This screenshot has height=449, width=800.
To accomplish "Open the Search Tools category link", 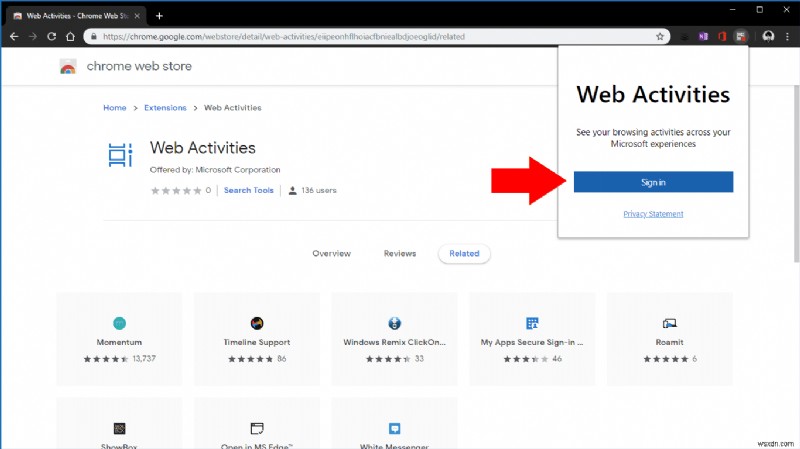I will click(248, 190).
